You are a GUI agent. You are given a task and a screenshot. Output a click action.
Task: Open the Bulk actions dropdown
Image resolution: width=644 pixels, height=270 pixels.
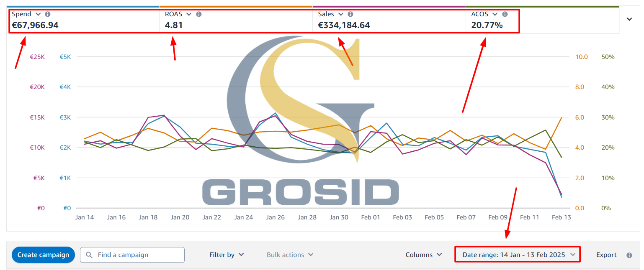click(x=290, y=255)
